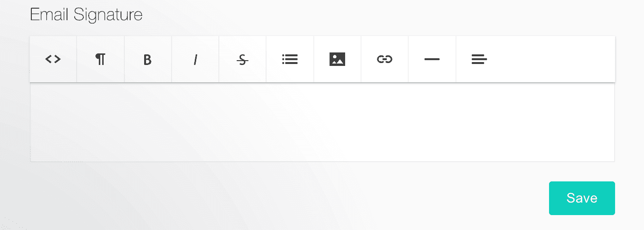The image size is (644, 230).
Task: Click inside the signature text area
Action: (x=322, y=123)
